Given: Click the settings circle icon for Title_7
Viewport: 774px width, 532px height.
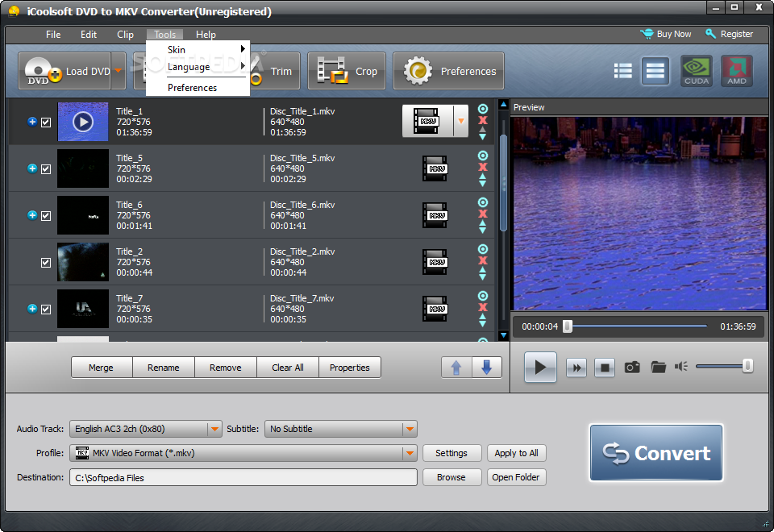Looking at the screenshot, I should (483, 296).
